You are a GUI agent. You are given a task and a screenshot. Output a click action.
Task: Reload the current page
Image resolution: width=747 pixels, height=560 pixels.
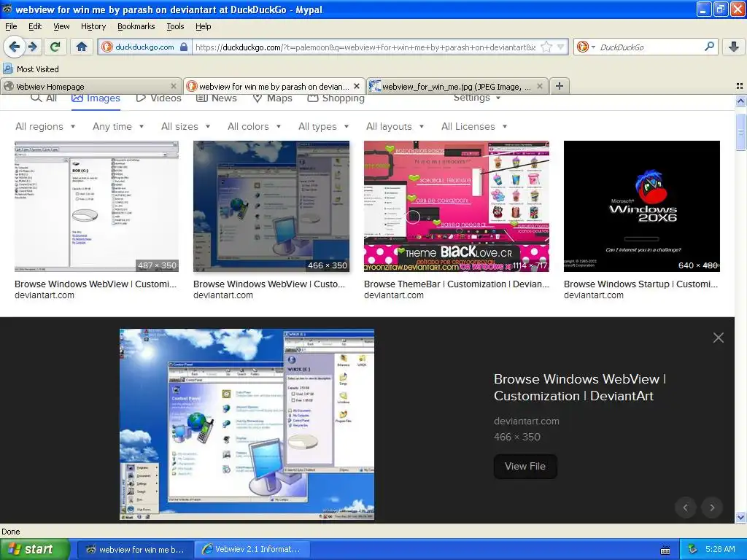click(55, 47)
